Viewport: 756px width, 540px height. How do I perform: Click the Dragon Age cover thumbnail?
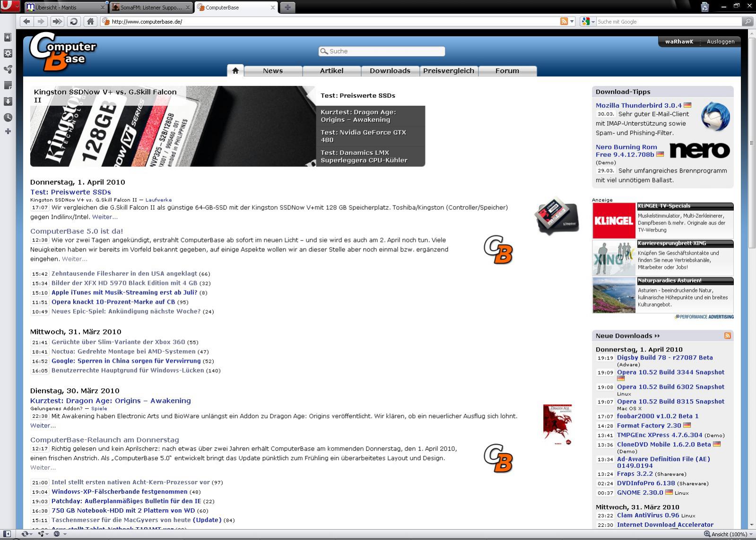pyautogui.click(x=557, y=424)
